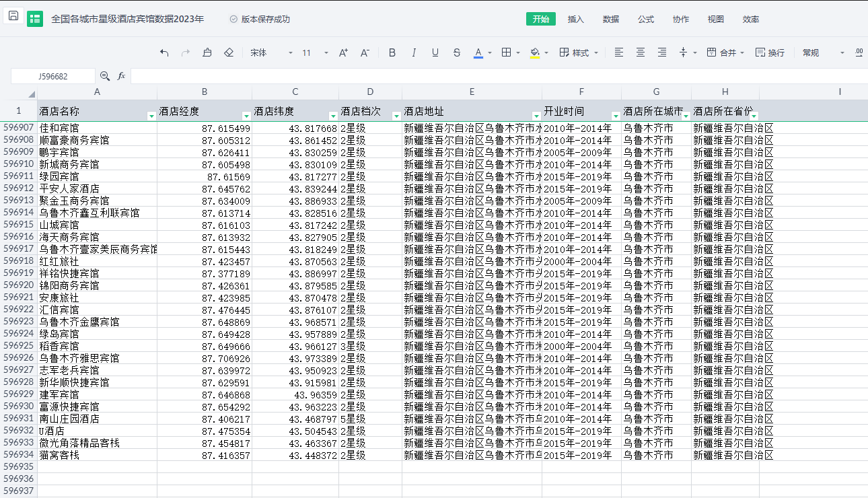Open the 公式 tab
The height and width of the screenshot is (498, 868).
tap(646, 20)
